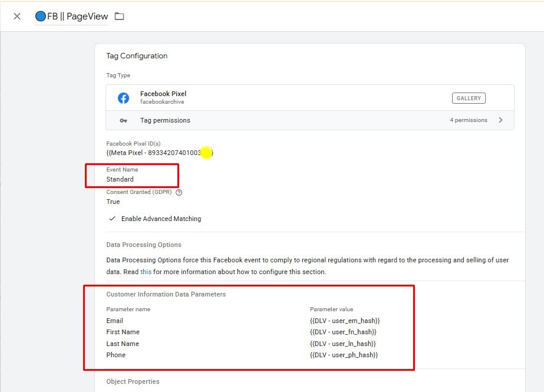Follow the 'this' link in Data Processing Options
Image resolution: width=544 pixels, height=392 pixels.
click(x=146, y=272)
